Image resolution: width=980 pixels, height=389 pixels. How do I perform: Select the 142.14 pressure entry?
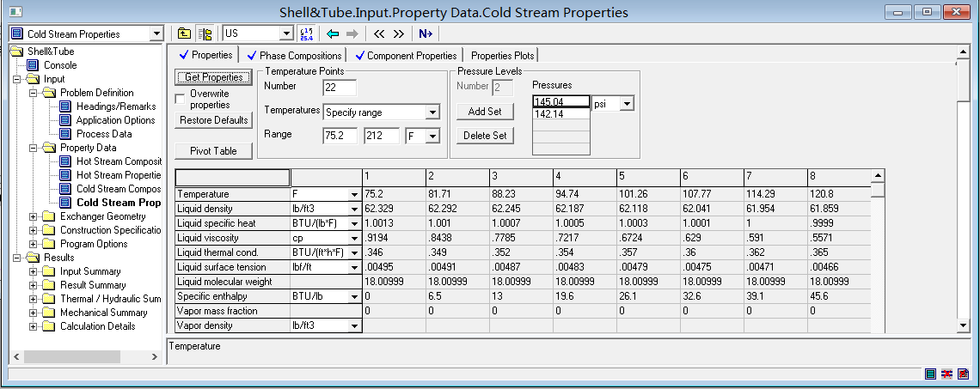561,113
